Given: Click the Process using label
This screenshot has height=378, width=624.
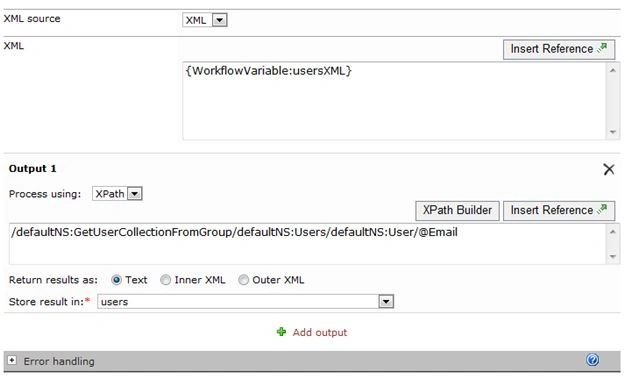Looking at the screenshot, I should 45,194.
